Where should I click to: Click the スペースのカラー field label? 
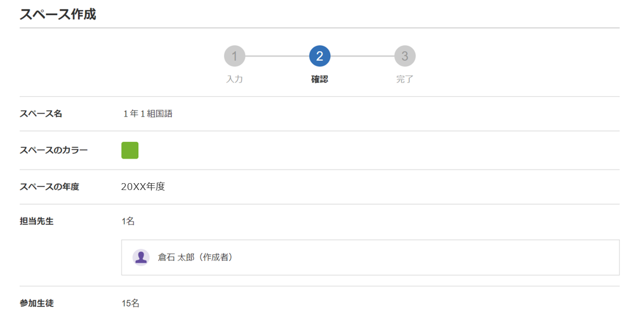[54, 150]
